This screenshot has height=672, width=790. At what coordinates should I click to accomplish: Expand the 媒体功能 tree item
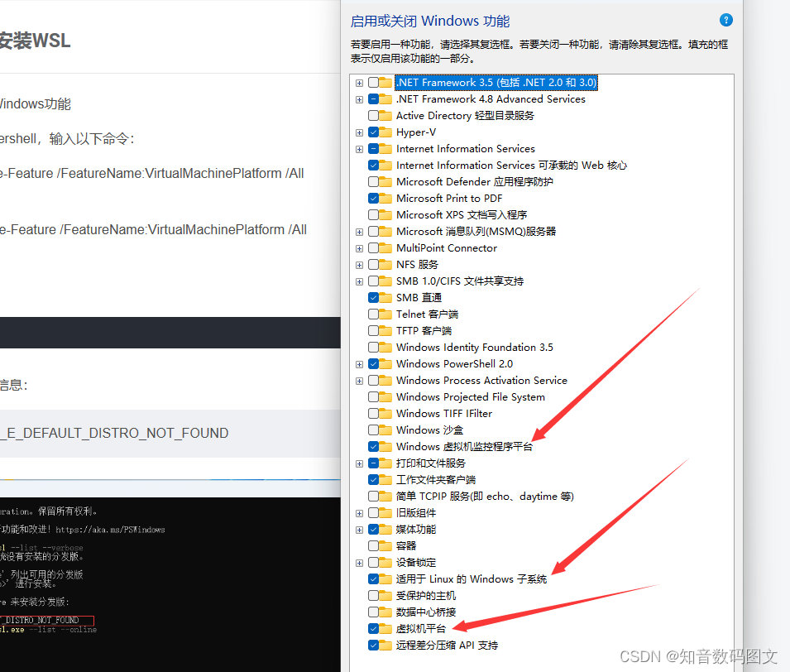(x=359, y=529)
